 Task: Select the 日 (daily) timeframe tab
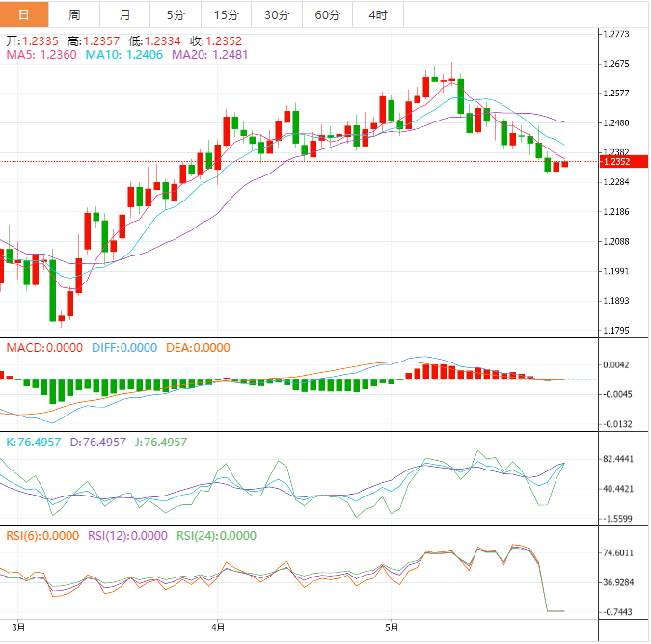24,14
